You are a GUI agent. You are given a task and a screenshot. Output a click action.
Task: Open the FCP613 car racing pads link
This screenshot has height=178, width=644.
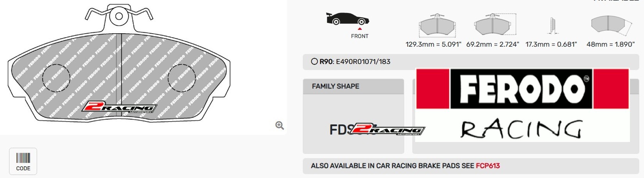(x=488, y=166)
